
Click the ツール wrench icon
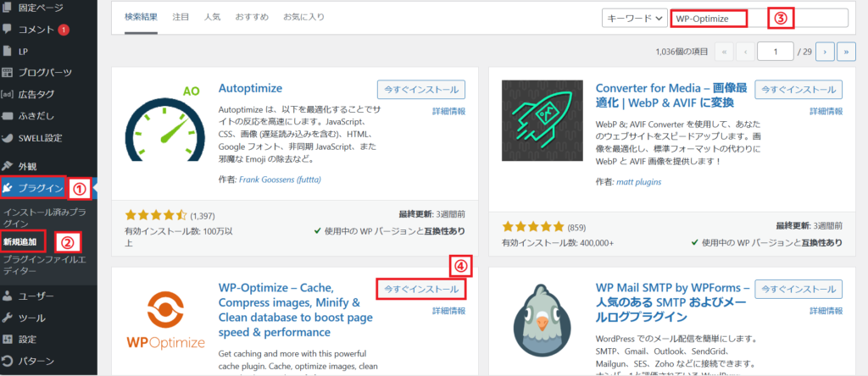(7, 318)
